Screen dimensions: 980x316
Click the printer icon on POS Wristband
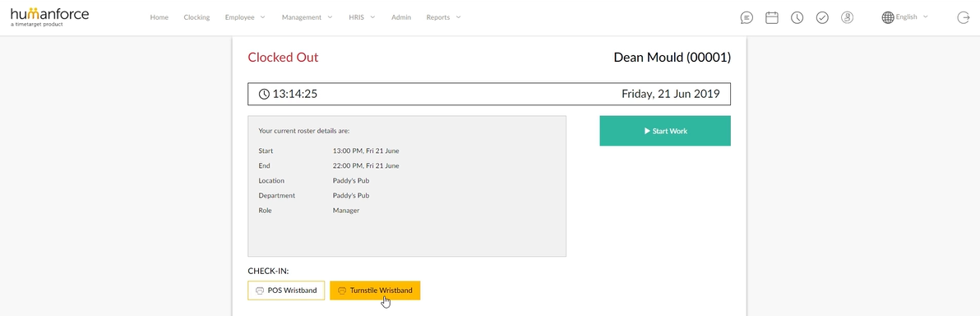coord(260,290)
